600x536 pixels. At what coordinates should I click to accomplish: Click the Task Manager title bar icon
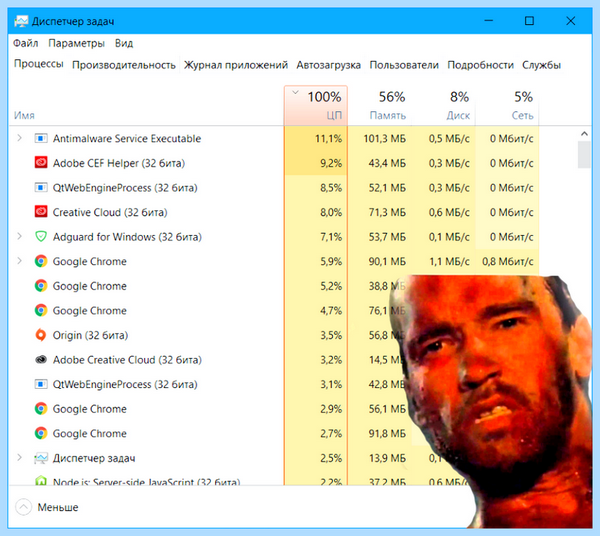21,21
